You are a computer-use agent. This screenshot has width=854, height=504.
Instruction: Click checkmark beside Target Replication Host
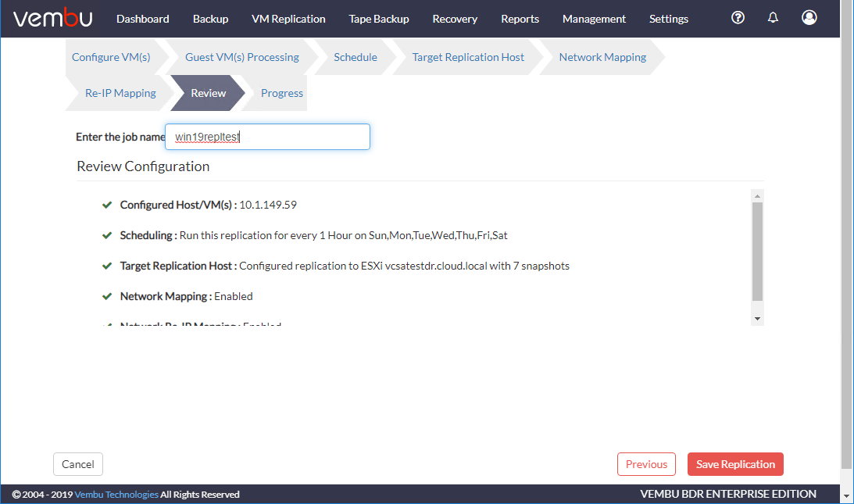click(x=107, y=266)
